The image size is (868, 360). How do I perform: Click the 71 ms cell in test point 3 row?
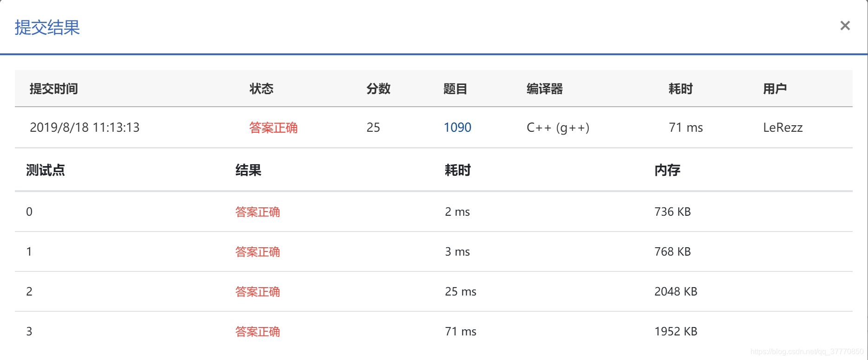pos(461,331)
